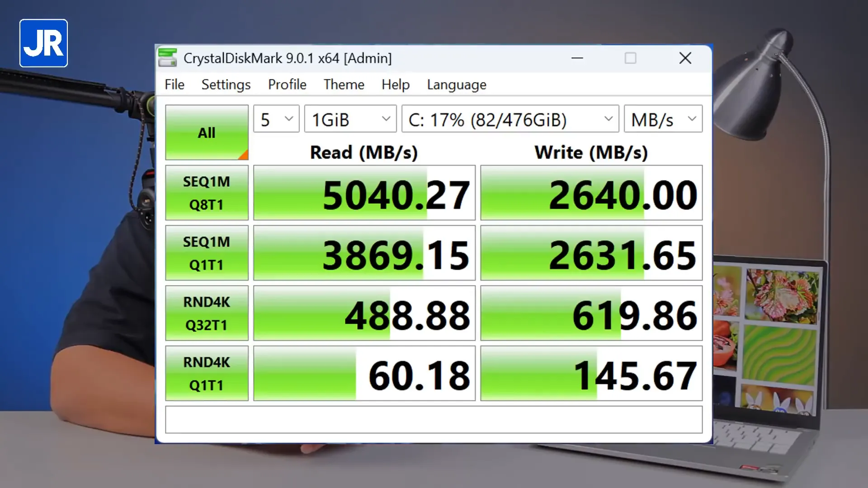868x488 pixels.
Task: Minimize the CrystalDiskMark window
Action: pos(577,58)
